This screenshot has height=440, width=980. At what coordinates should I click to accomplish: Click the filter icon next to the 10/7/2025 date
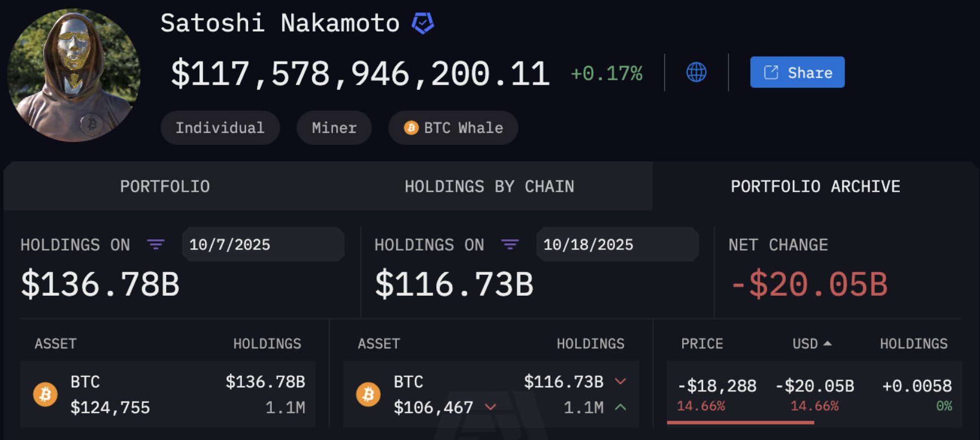pos(156,244)
